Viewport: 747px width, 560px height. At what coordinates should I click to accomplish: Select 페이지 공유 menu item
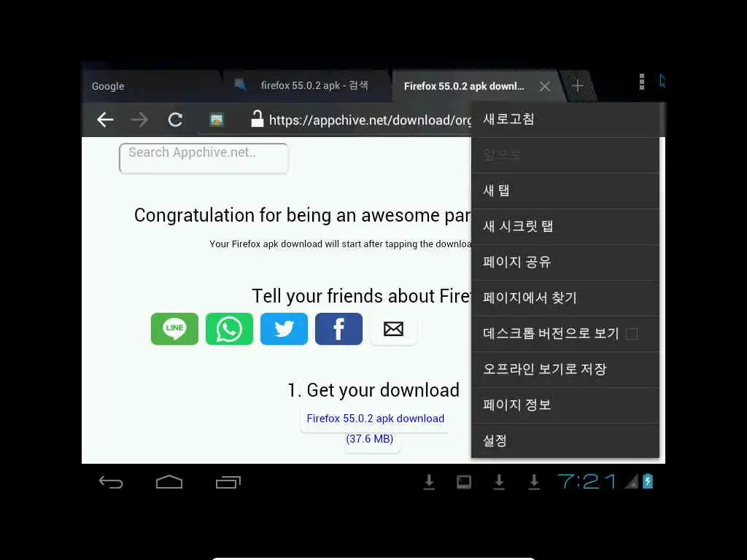[x=565, y=262]
